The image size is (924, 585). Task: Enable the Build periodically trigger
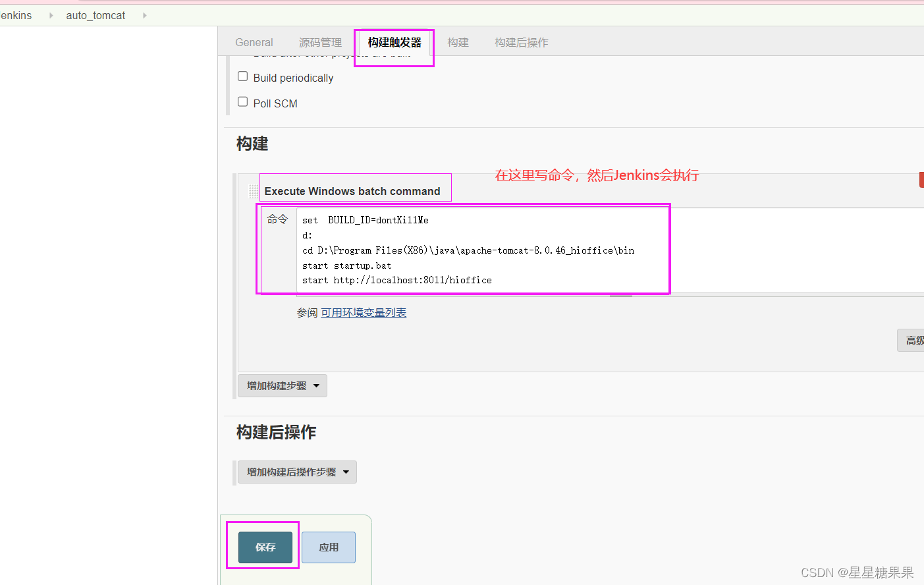[242, 76]
